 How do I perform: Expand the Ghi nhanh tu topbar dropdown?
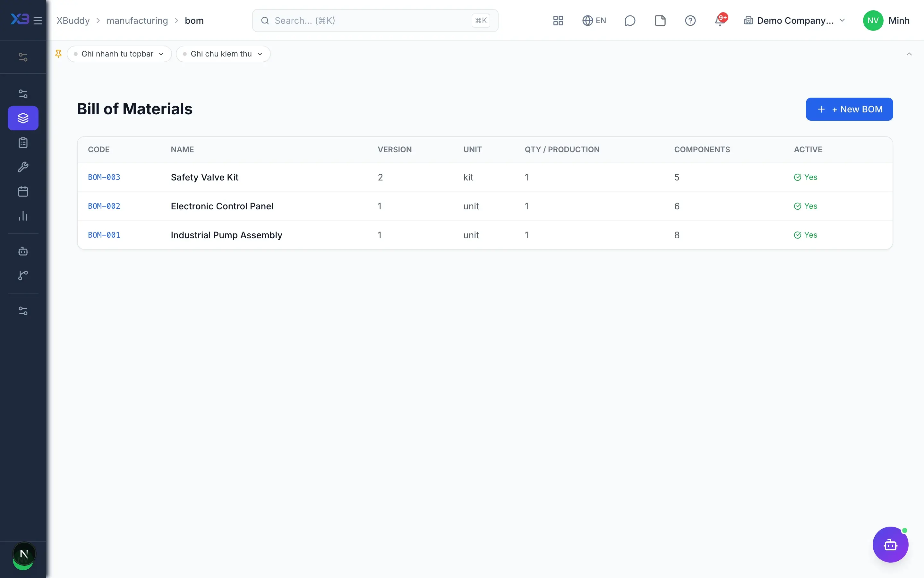(x=119, y=54)
